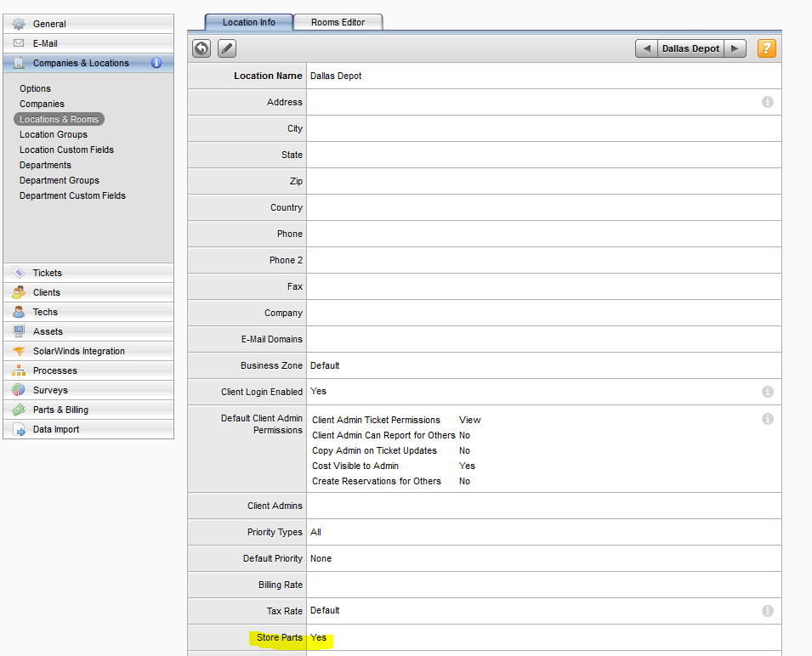Open Location Groups submenu link

coord(54,134)
